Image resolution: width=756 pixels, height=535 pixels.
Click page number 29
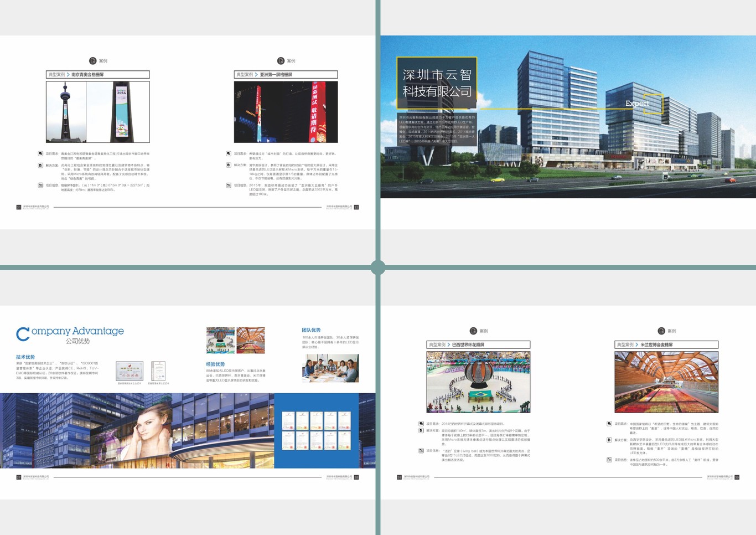click(x=400, y=477)
